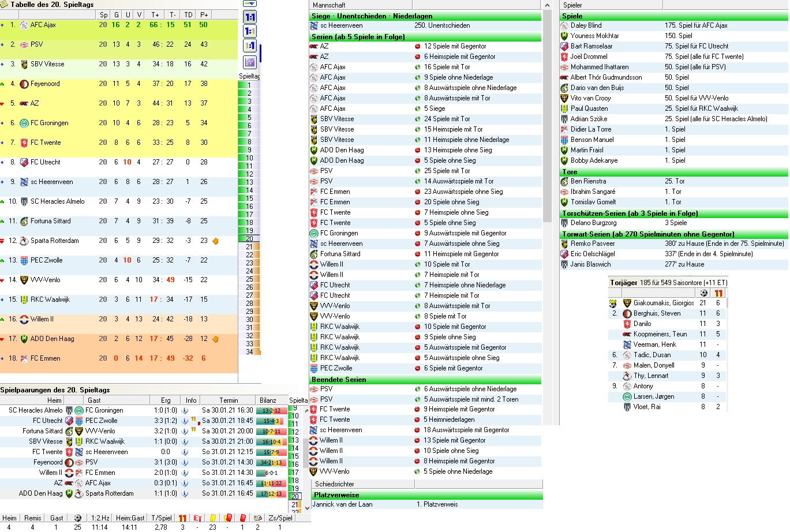Click the orange arrow next to Sparta Rotterdam

tap(216, 241)
